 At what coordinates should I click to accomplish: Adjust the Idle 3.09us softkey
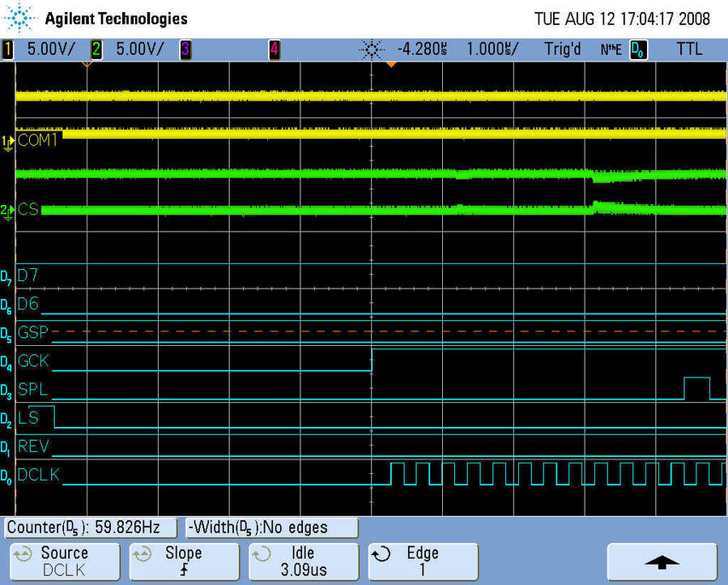(x=304, y=561)
